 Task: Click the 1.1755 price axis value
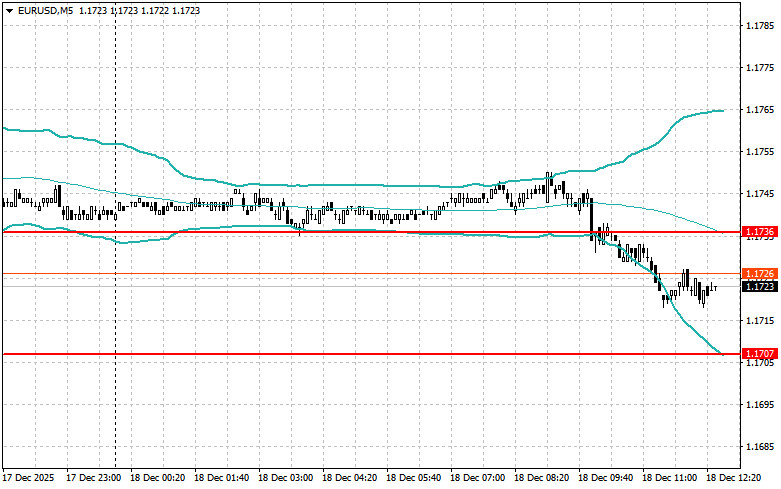click(x=760, y=152)
